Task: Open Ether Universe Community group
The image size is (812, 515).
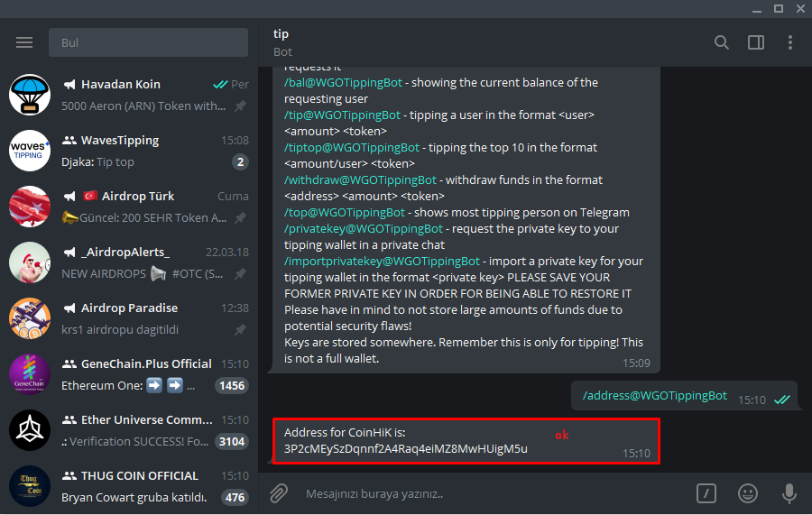Action: (x=129, y=430)
